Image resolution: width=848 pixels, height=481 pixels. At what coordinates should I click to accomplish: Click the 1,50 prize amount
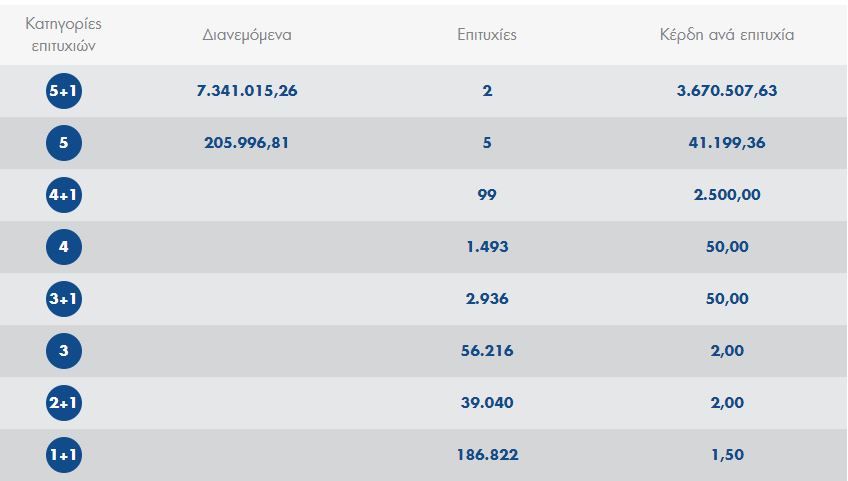pyautogui.click(x=727, y=455)
